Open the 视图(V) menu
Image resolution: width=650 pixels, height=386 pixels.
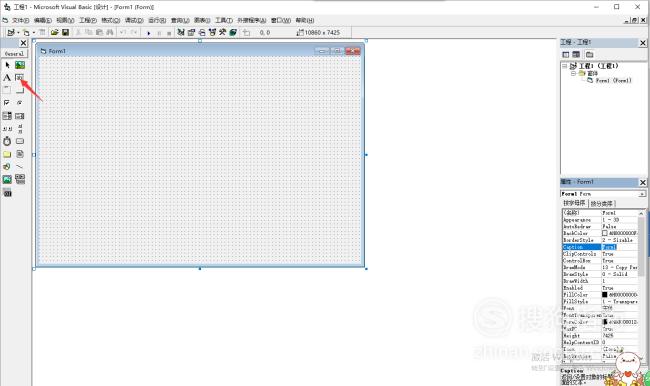(x=65, y=20)
